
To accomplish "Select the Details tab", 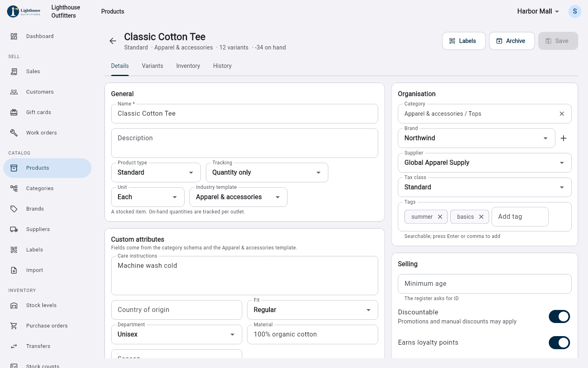I will click(120, 66).
